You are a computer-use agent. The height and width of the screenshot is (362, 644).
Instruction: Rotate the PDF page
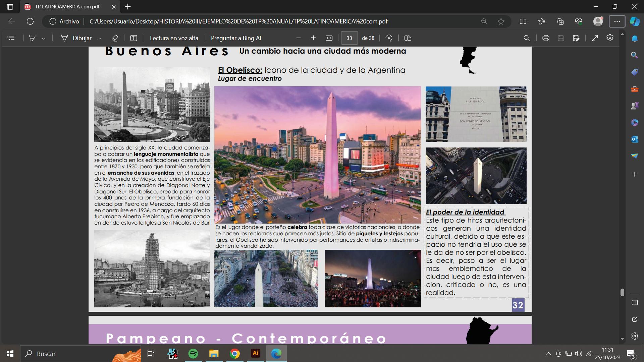389,38
